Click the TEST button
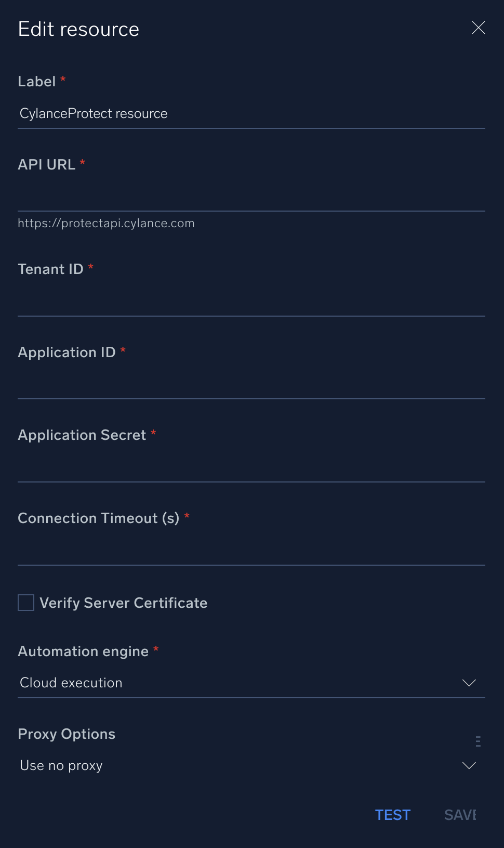The height and width of the screenshot is (848, 504). point(393,815)
